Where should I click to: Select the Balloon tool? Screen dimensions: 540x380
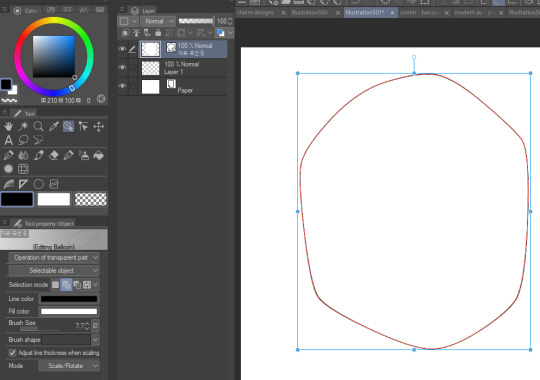pos(23,140)
